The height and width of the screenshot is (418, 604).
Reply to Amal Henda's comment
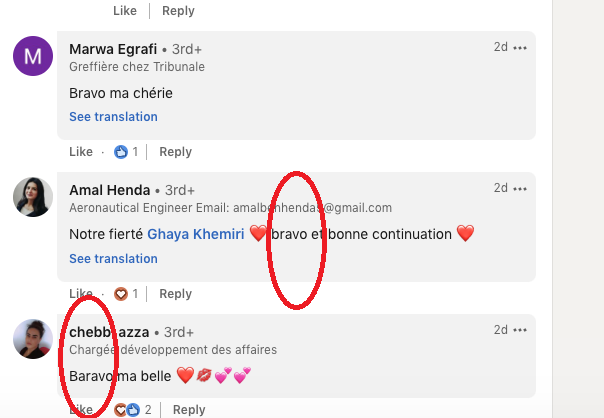click(x=176, y=294)
